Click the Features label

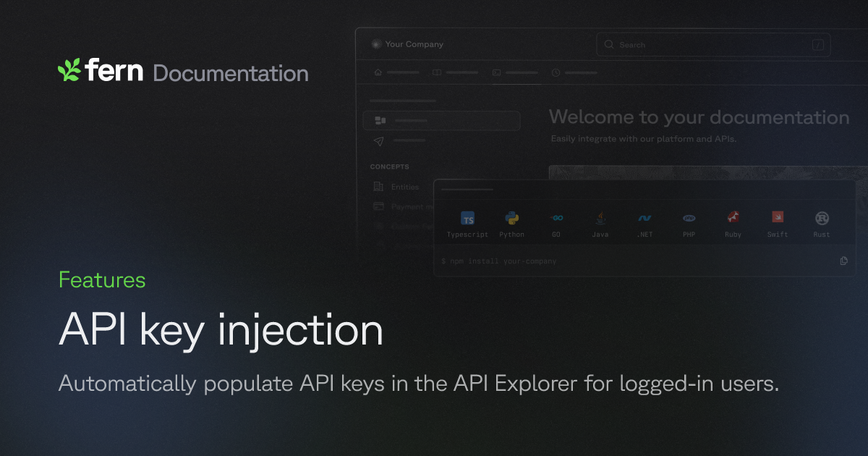point(102,280)
